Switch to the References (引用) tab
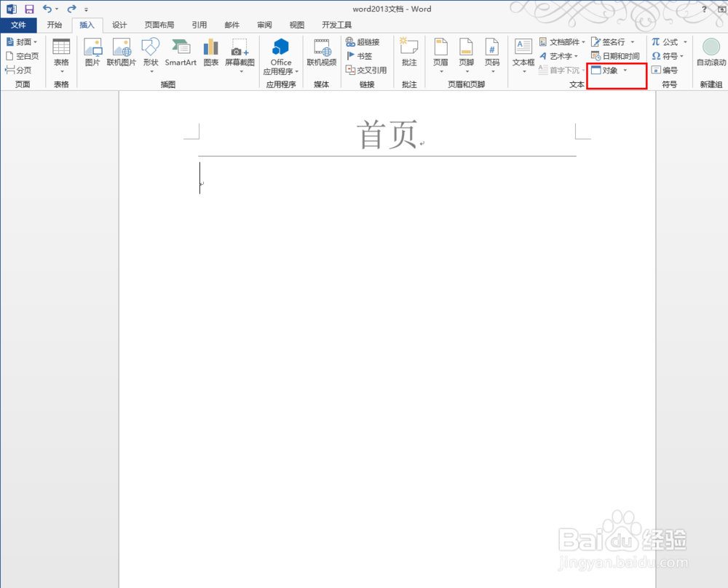Screen dimensions: 728x588 [x=199, y=25]
